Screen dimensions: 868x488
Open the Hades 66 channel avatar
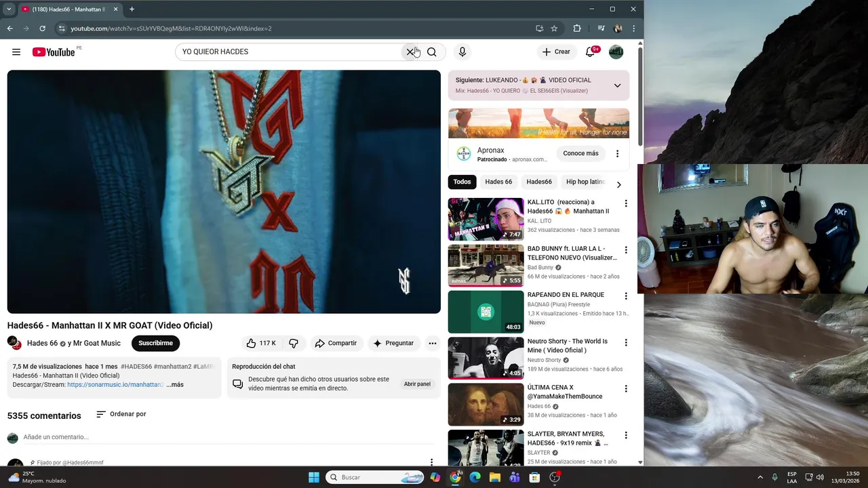[14, 343]
